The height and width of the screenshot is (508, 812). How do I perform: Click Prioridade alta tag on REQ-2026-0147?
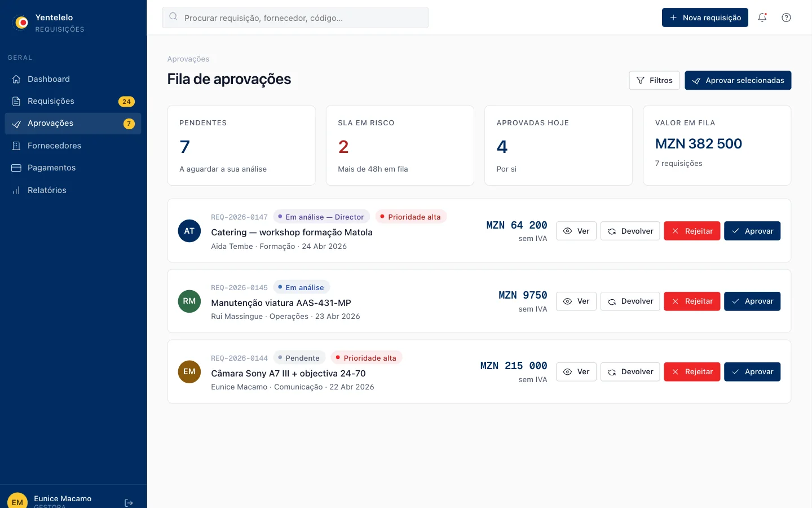tap(411, 217)
